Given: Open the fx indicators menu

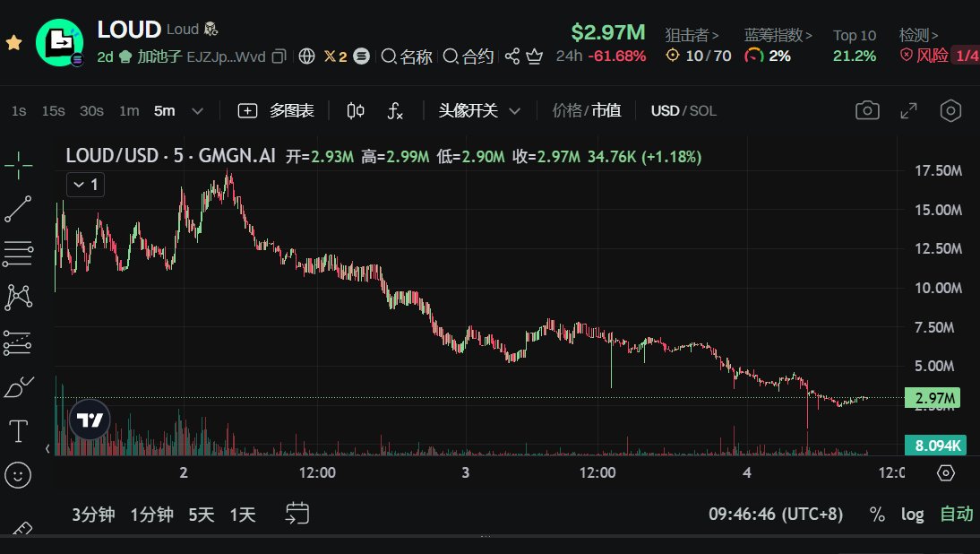Looking at the screenshot, I should [394, 110].
